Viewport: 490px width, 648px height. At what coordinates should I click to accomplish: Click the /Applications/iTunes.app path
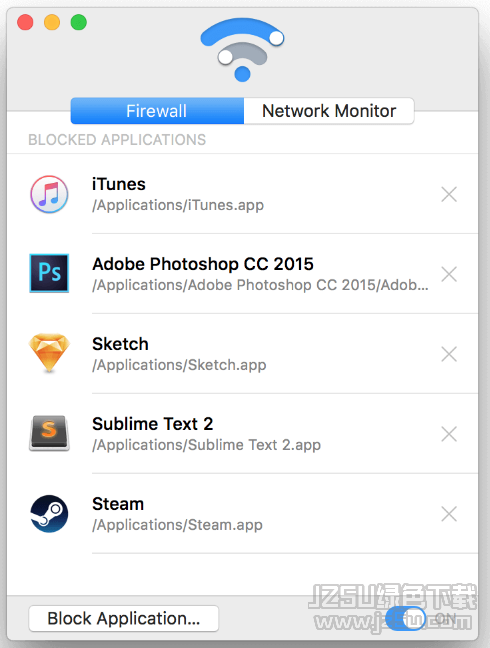(x=178, y=205)
